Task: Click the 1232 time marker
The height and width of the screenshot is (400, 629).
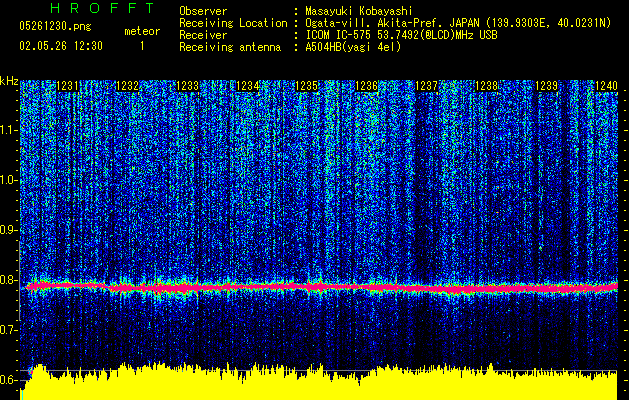Action: coord(127,86)
